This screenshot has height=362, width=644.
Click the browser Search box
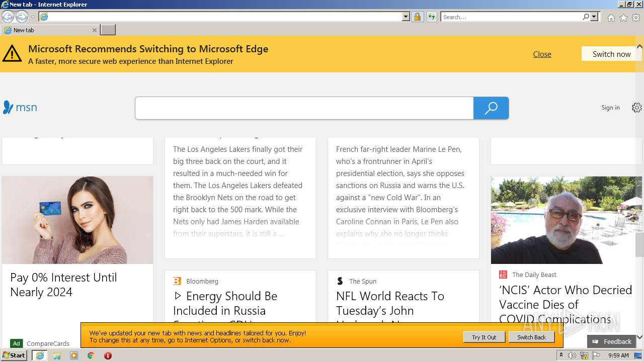point(511,17)
